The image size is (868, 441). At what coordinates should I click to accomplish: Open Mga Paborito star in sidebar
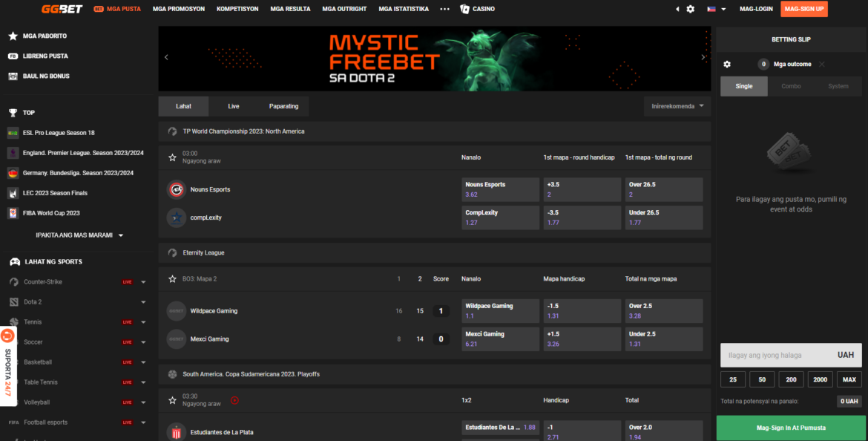[13, 36]
